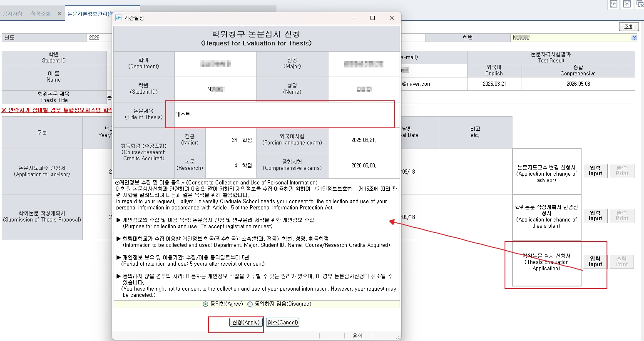Click the app logo icon in 기간설정 title bar

pyautogui.click(x=119, y=18)
